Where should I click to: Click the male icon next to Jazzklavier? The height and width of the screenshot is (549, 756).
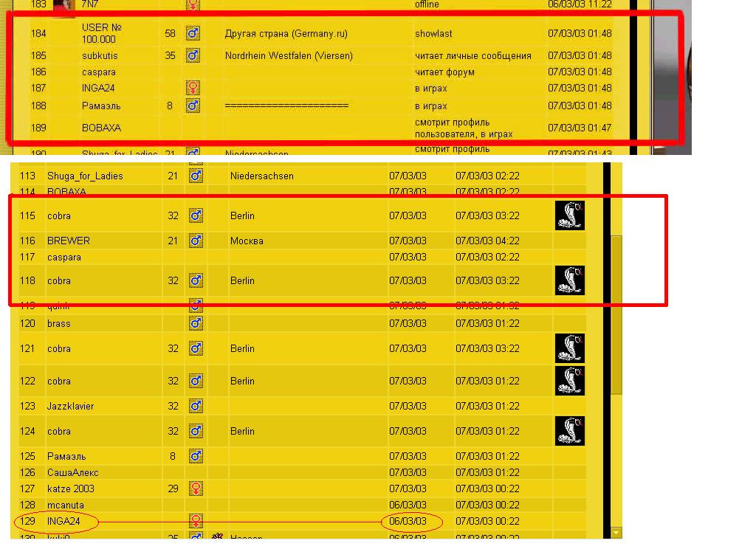pos(196,406)
